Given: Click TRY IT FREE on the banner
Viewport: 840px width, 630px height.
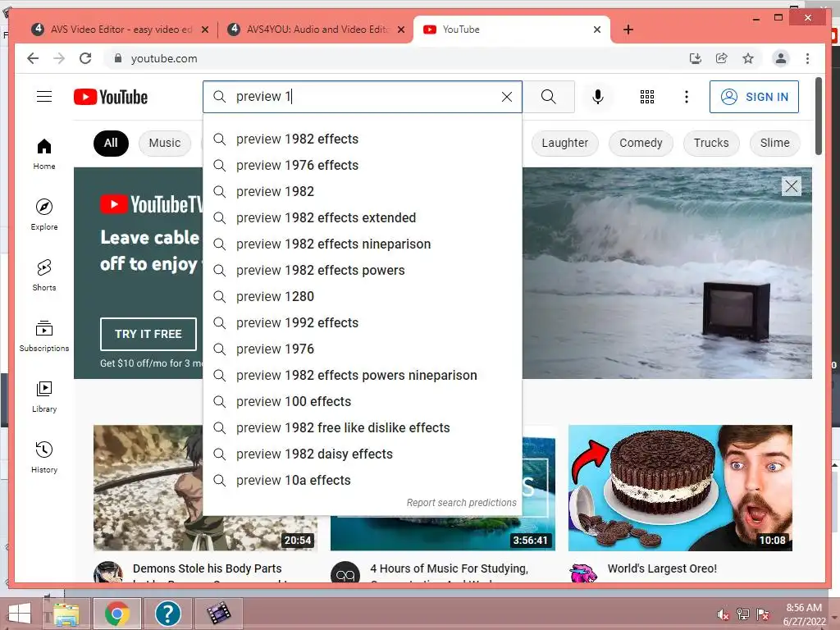Looking at the screenshot, I should (148, 334).
